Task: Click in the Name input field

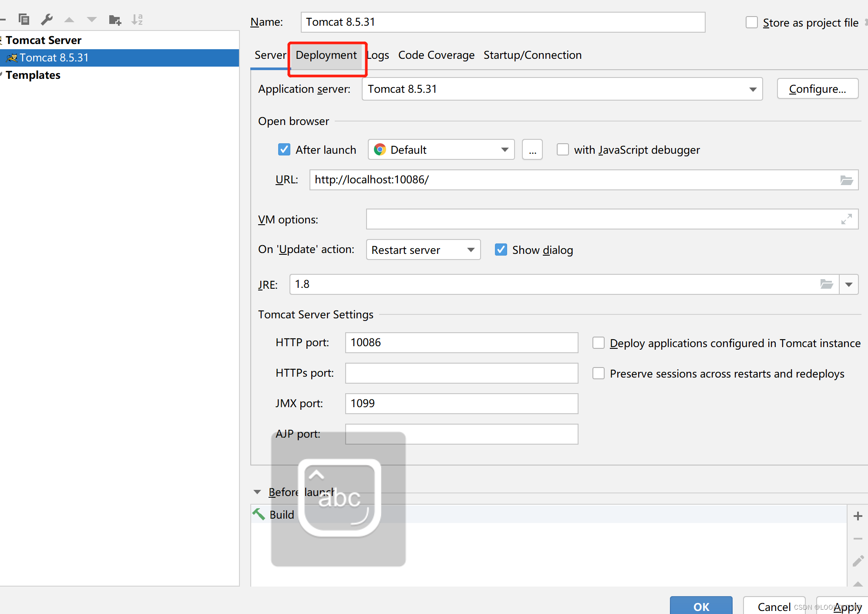Action: (x=503, y=22)
